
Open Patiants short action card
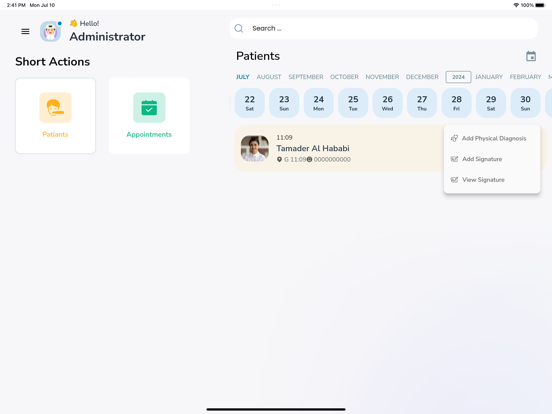pyautogui.click(x=55, y=116)
